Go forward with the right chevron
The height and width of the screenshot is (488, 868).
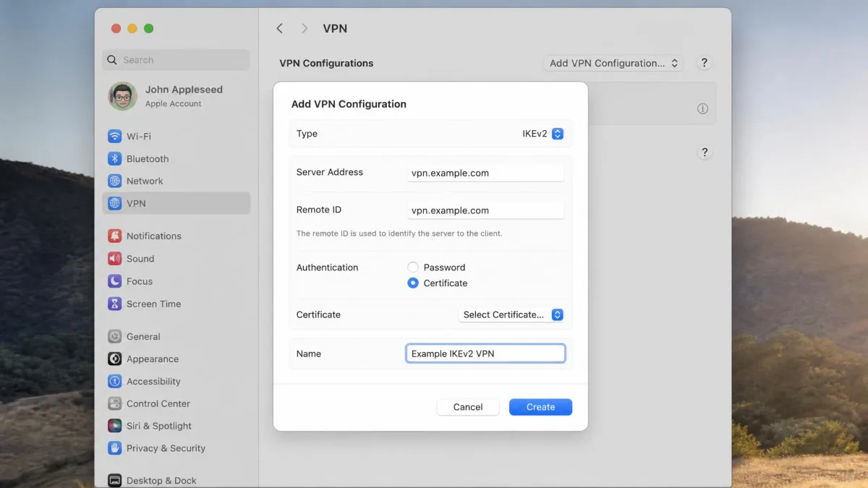tap(305, 28)
